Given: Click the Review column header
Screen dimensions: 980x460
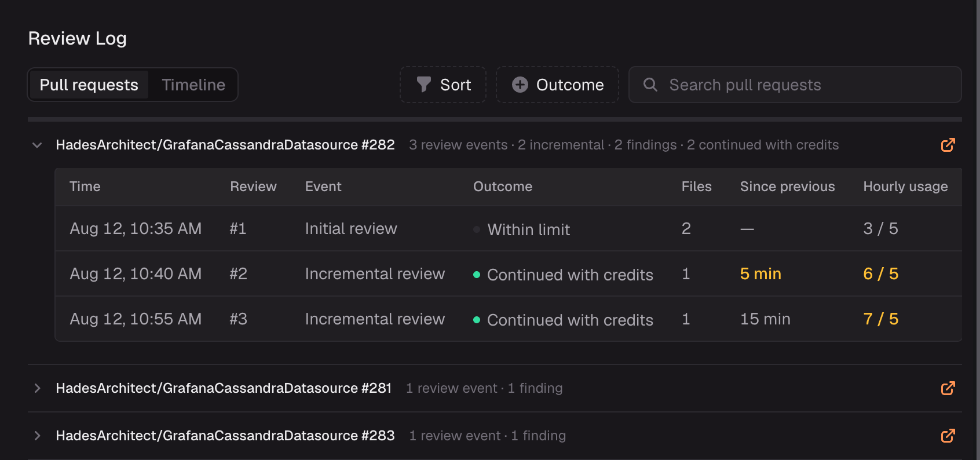Looking at the screenshot, I should click(x=253, y=187).
